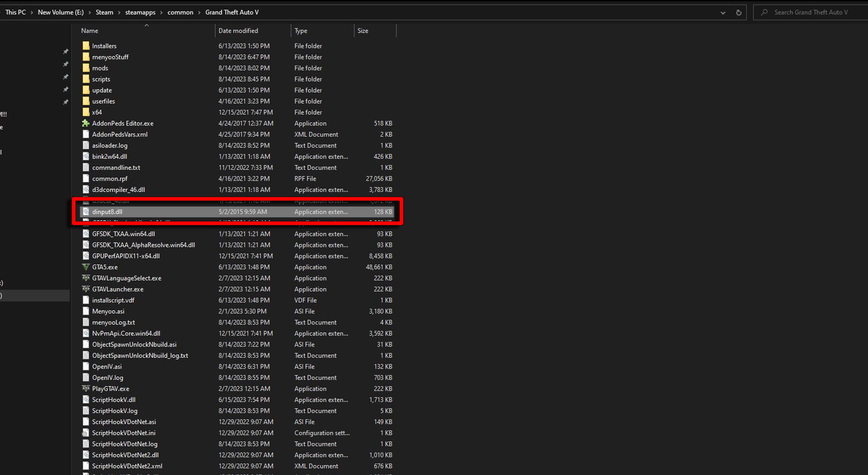Click the AddonPeds Editor.exe puzzle icon

[x=85, y=123]
